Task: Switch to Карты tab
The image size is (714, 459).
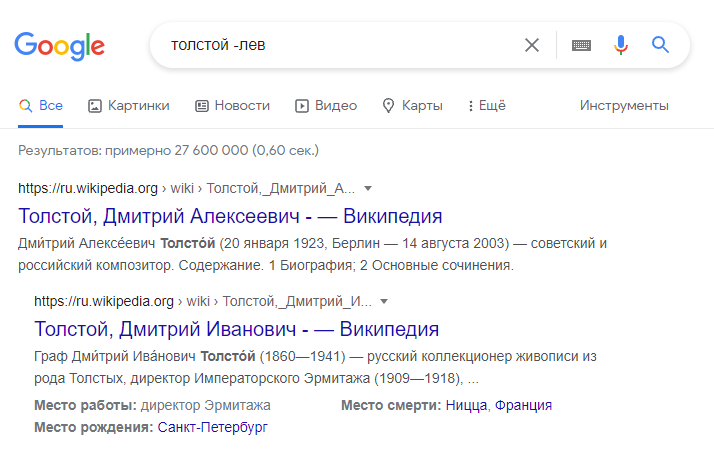Action: (x=413, y=106)
